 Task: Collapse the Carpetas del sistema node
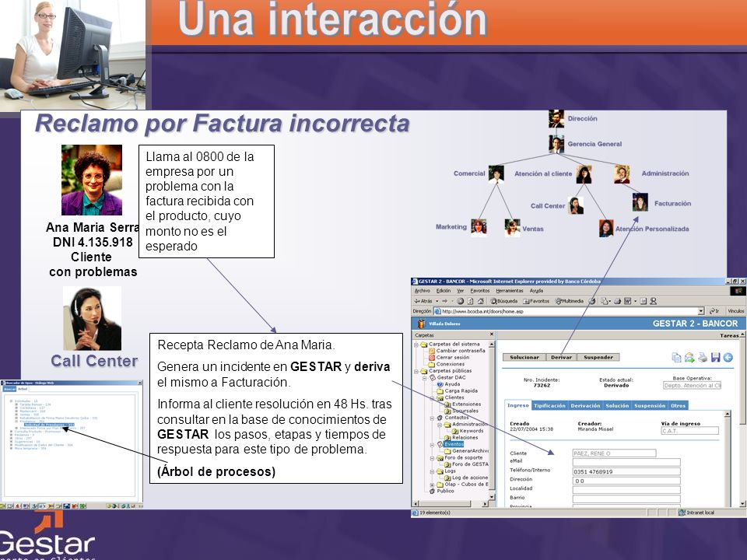tap(416, 345)
